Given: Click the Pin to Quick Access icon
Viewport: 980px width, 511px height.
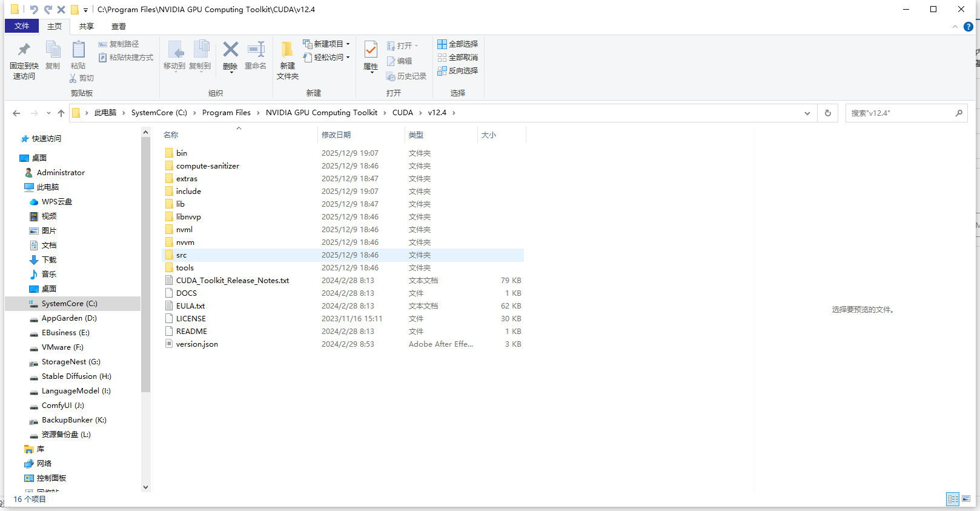Looking at the screenshot, I should (x=24, y=50).
